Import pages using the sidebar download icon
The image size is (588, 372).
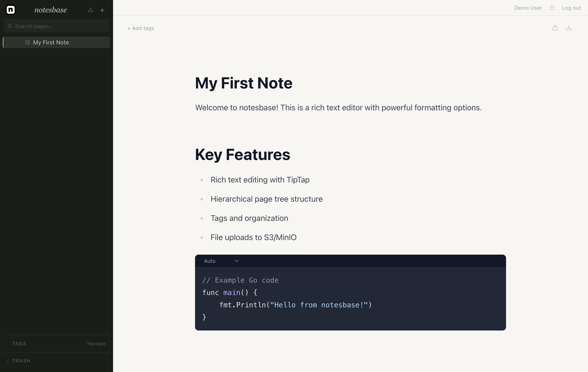[90, 10]
